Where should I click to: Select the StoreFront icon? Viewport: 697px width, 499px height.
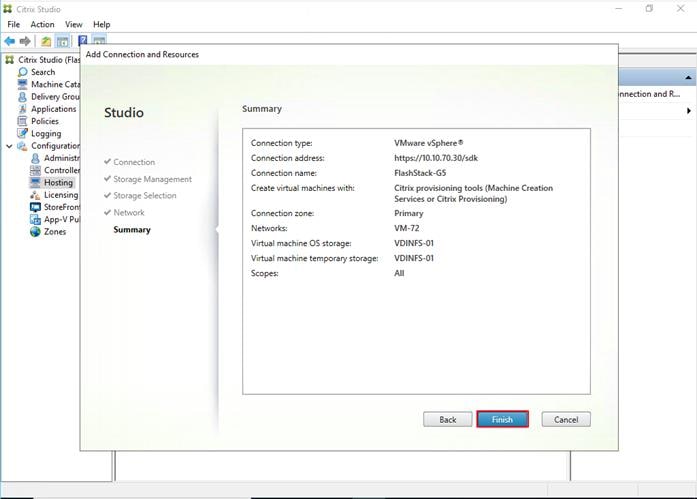click(x=35, y=207)
